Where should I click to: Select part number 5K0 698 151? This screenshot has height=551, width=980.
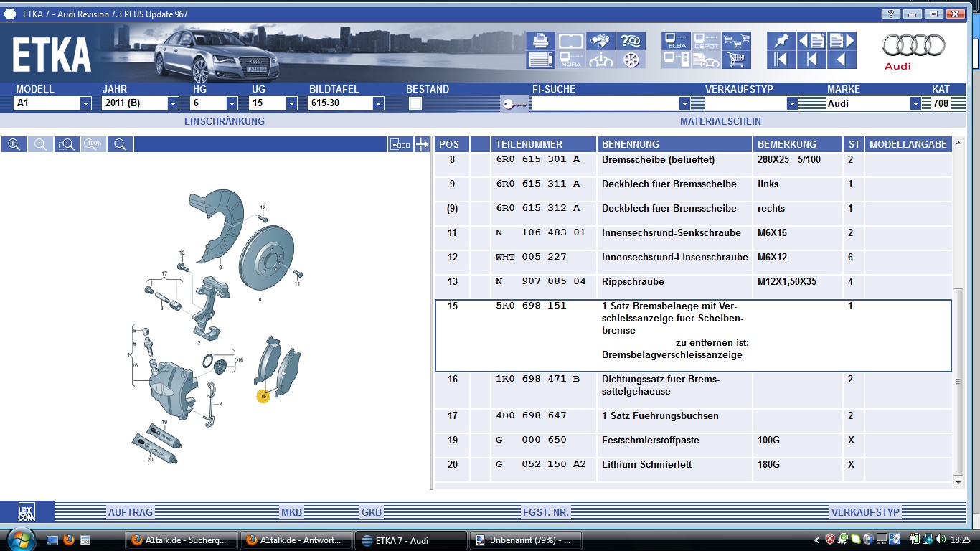pyautogui.click(x=531, y=306)
